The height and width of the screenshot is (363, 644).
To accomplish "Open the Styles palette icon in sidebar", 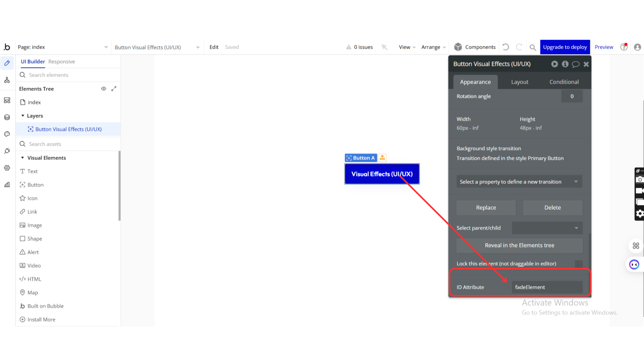I will tap(7, 134).
